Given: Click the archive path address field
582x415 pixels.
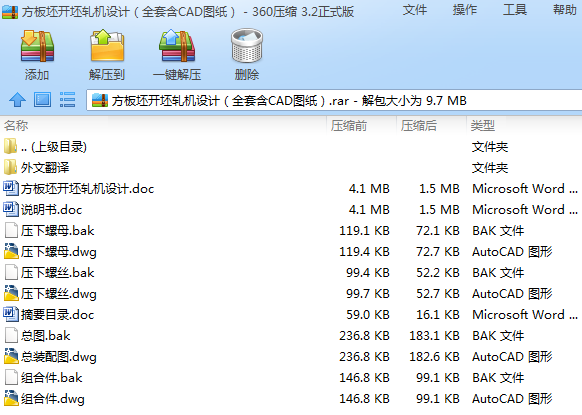Looking at the screenshot, I should tap(334, 100).
